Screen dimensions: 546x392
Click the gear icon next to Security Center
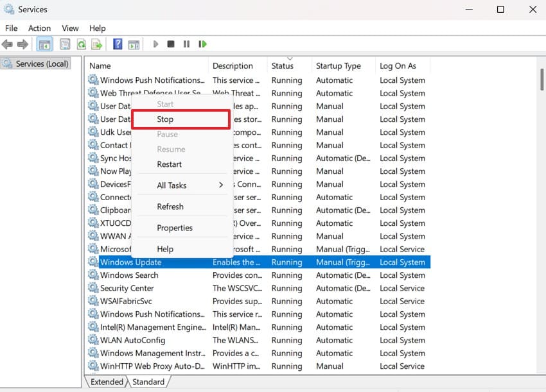click(x=93, y=287)
